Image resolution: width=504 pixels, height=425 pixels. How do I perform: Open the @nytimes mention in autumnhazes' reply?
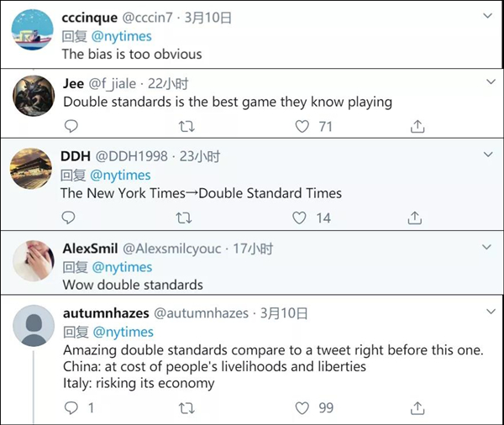pos(123,331)
